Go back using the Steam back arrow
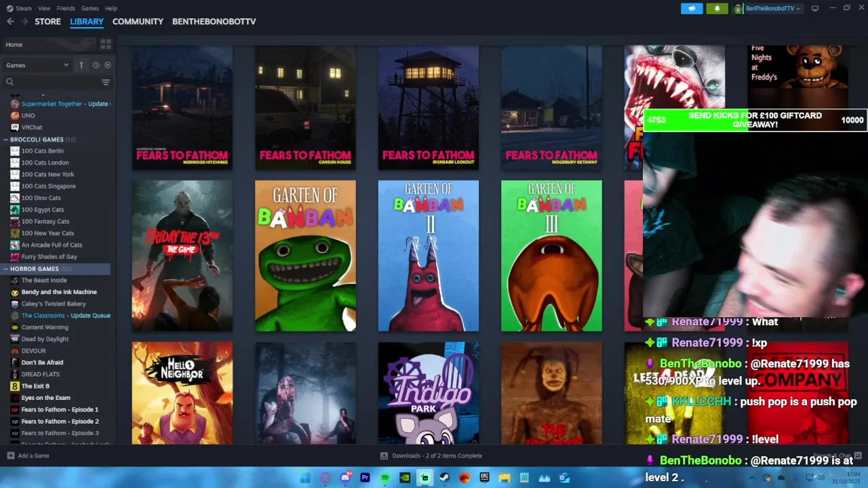Viewport: 868px width, 488px height. tap(10, 22)
